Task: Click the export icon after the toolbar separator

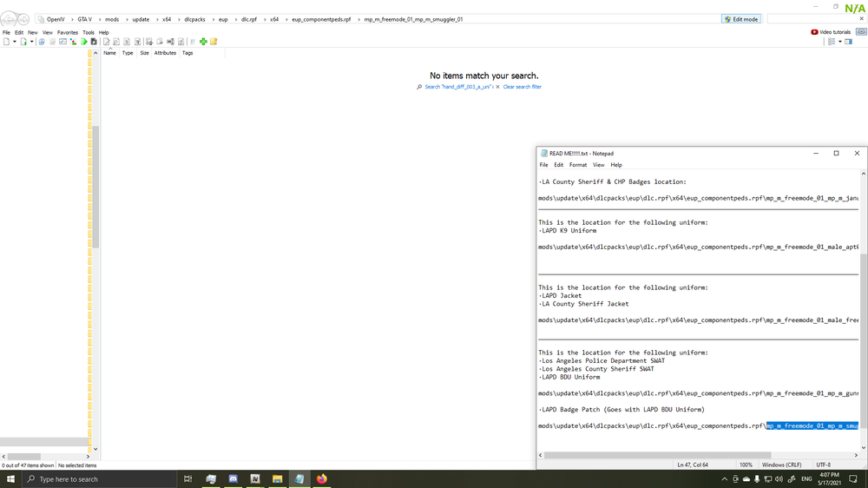Action: click(x=149, y=42)
